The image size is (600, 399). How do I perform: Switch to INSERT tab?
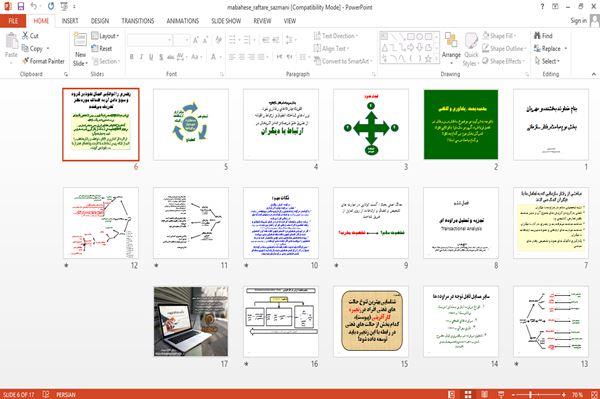coord(70,21)
